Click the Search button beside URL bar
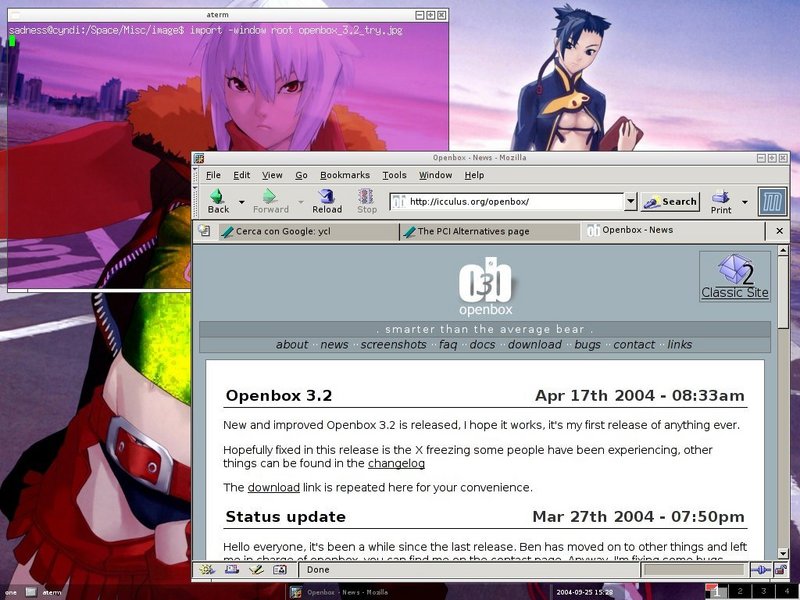The height and width of the screenshot is (600, 800). [x=670, y=202]
